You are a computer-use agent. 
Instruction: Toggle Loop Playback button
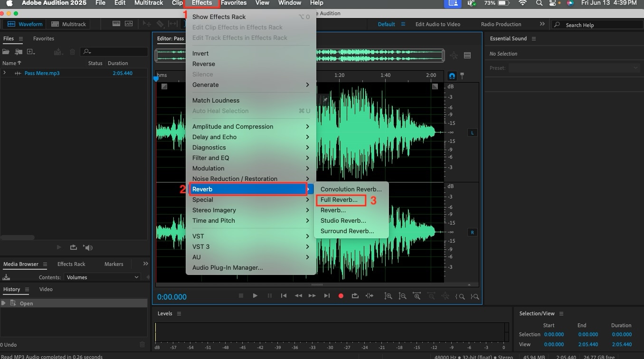[355, 296]
